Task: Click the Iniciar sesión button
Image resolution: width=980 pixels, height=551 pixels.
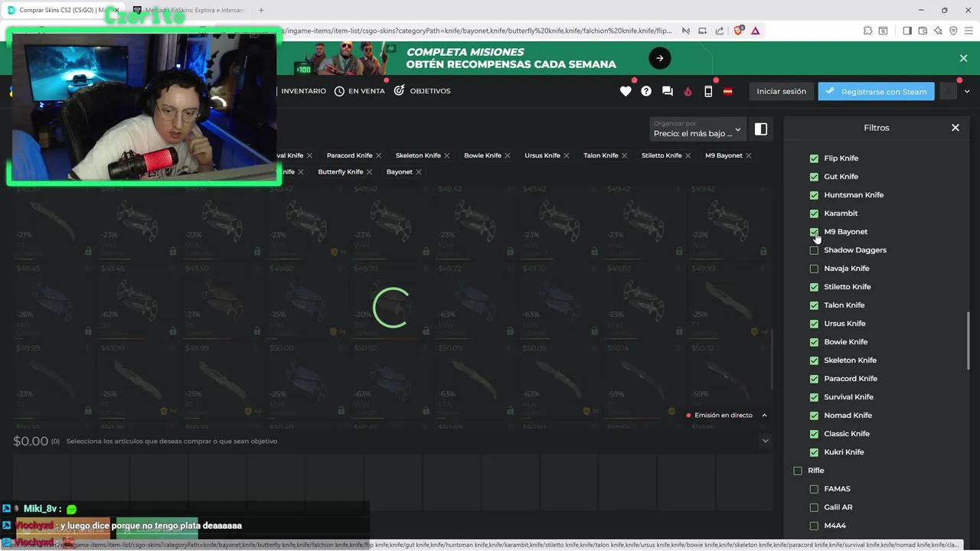Action: click(x=781, y=91)
